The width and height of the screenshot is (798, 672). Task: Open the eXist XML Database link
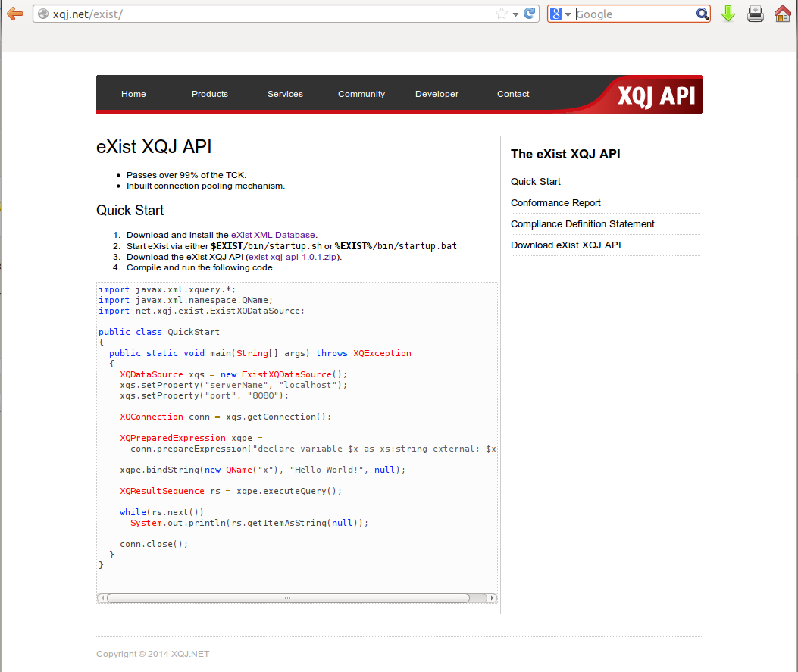[273, 235]
